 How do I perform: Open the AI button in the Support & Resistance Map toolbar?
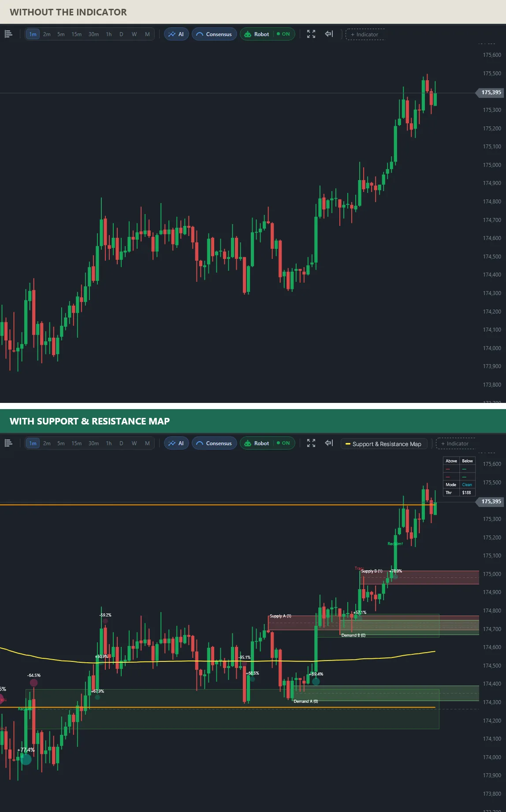[176, 443]
